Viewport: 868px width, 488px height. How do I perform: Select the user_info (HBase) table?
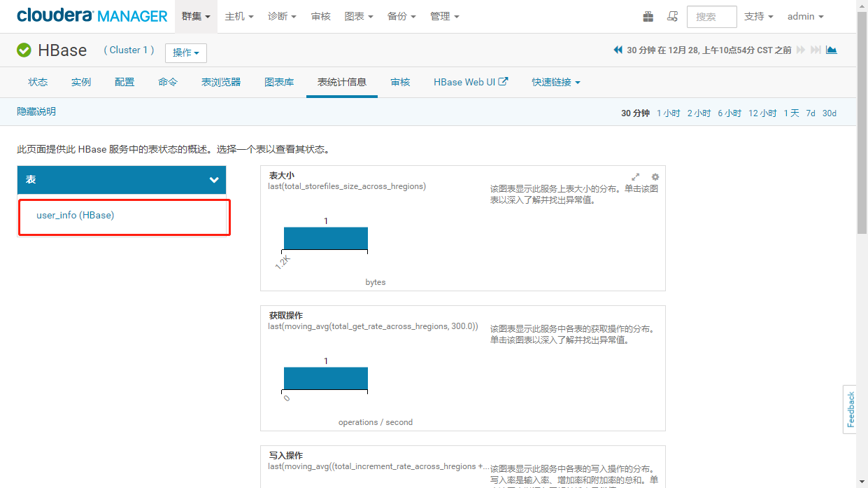point(76,215)
